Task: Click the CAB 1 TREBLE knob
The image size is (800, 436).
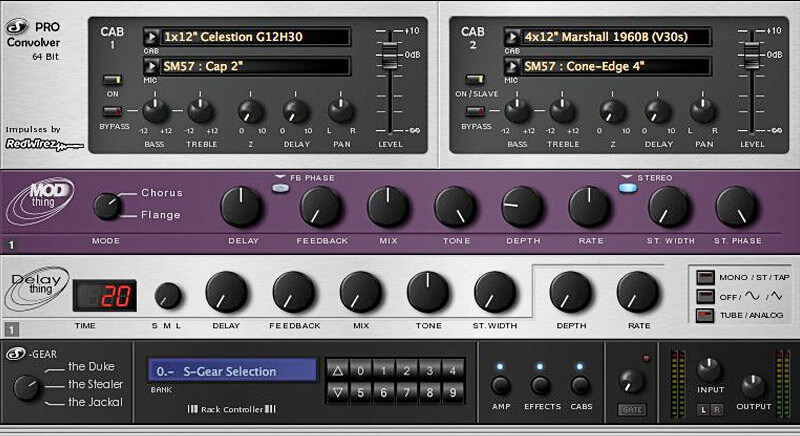Action: click(x=201, y=110)
